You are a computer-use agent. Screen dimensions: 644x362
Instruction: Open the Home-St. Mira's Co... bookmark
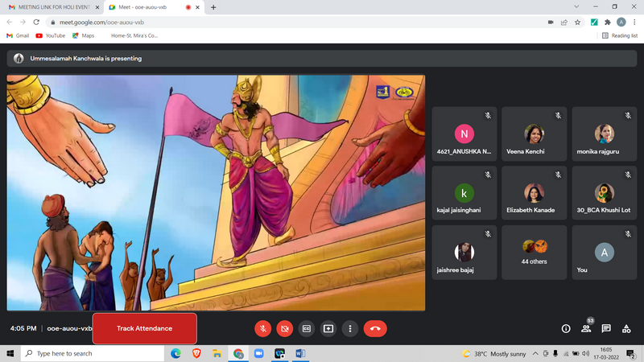(134, 35)
